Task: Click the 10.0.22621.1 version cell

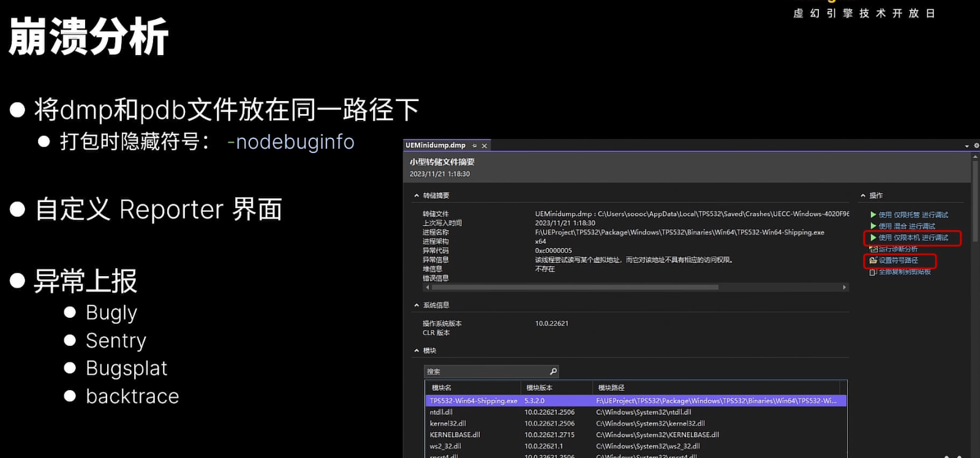Action: pos(543,446)
